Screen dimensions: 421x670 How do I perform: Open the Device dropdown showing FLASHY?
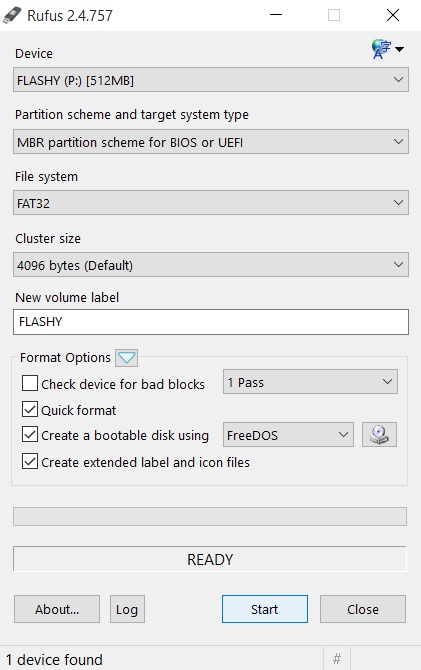(211, 80)
